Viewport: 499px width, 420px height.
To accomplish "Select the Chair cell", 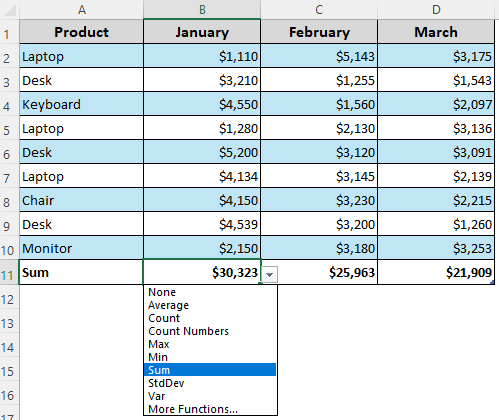I will (82, 200).
